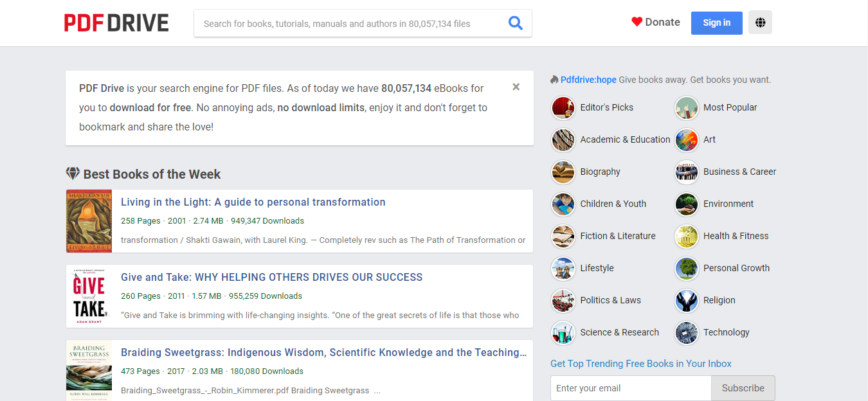This screenshot has width=868, height=401.
Task: Click the Science & Research category icon
Action: [x=563, y=332]
